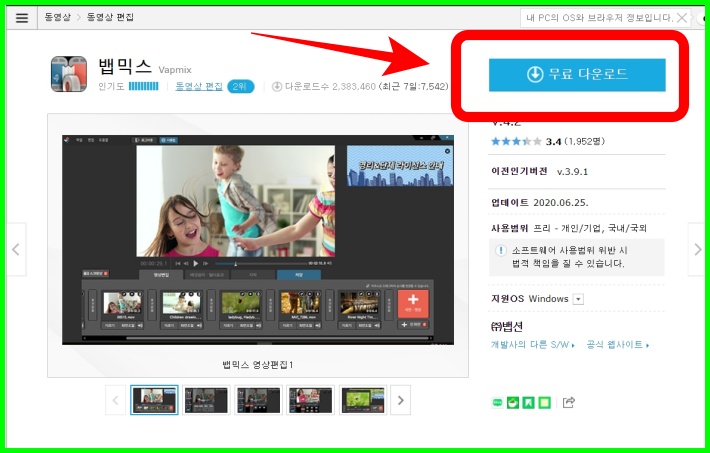Share to Naver blog icon

coord(498,402)
